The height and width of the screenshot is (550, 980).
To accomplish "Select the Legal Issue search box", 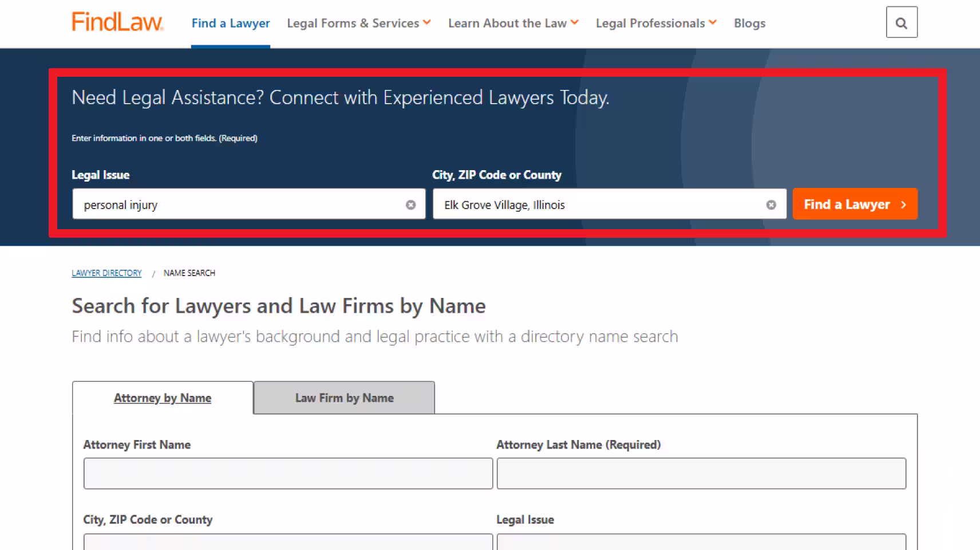I will point(240,205).
